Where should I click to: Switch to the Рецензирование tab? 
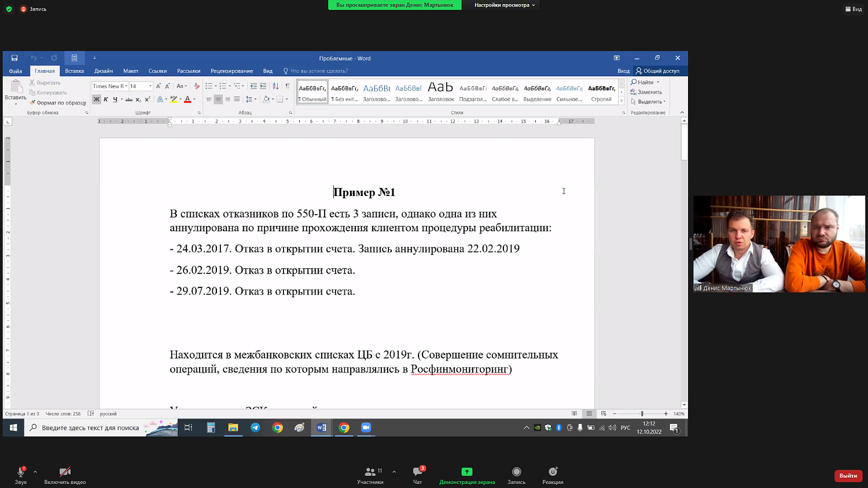(231, 71)
